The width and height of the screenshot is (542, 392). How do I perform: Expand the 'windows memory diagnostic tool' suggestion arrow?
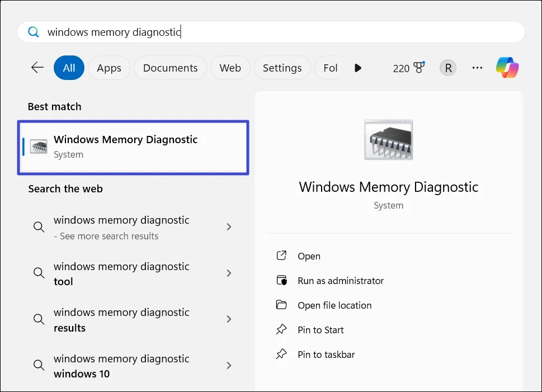pos(229,273)
